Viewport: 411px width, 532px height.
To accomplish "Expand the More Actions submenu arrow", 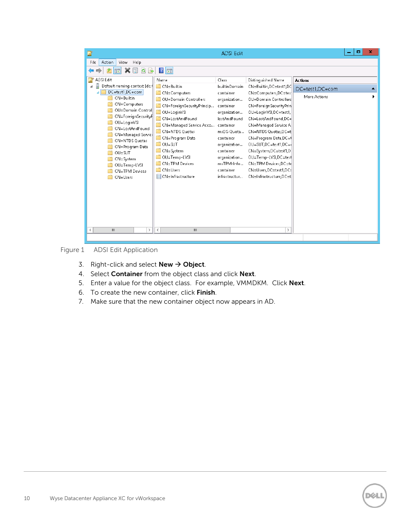I will point(374,97).
